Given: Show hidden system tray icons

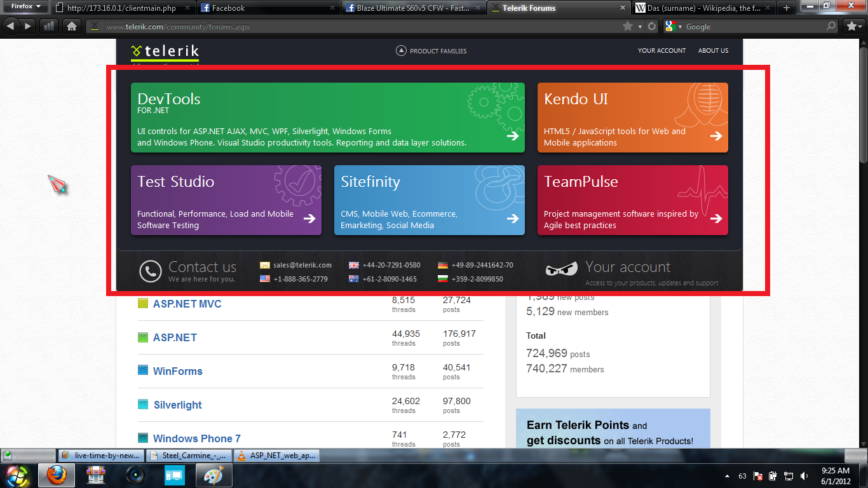Looking at the screenshot, I should (x=727, y=476).
